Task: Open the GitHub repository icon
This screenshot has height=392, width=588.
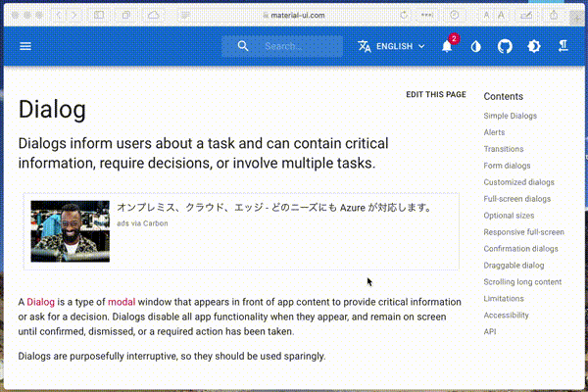Action: tap(505, 46)
